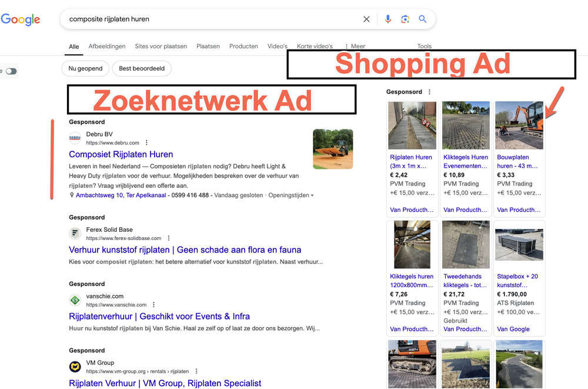Click the Debru ad excavator thumbnail image
This screenshot has height=389, width=588.
(x=333, y=149)
